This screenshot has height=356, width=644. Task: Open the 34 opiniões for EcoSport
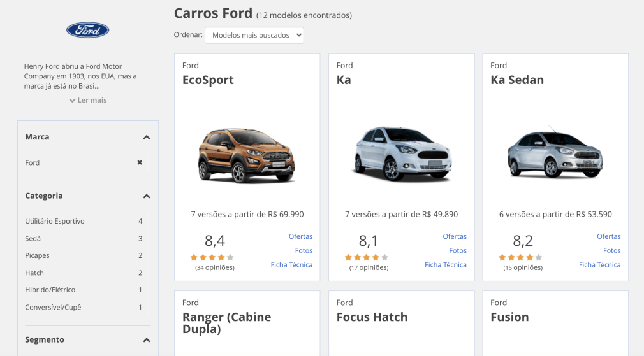click(x=215, y=268)
